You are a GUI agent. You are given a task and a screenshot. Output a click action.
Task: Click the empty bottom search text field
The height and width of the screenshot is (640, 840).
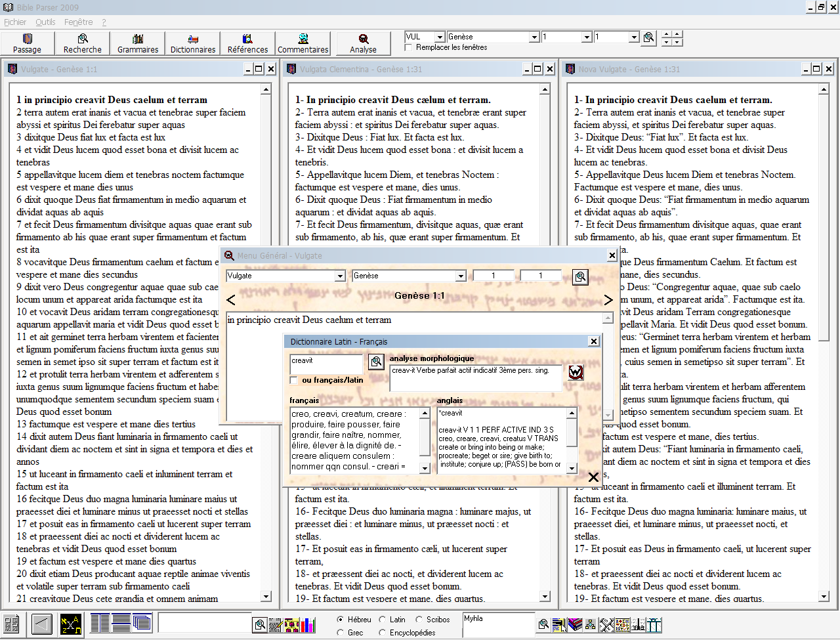205,623
